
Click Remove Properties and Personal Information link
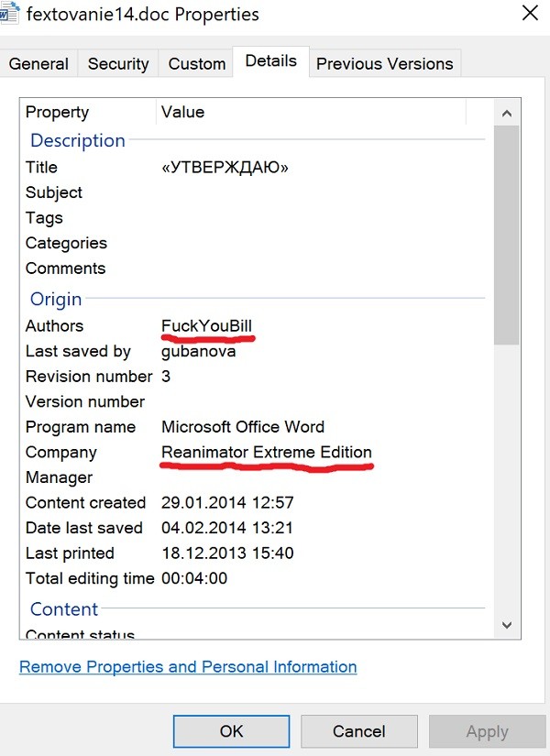pos(188,667)
